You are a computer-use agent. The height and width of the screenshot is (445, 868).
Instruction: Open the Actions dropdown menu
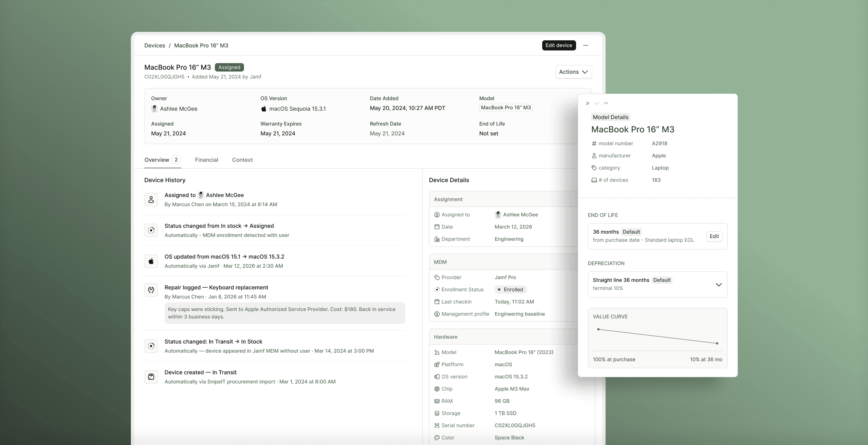574,72
